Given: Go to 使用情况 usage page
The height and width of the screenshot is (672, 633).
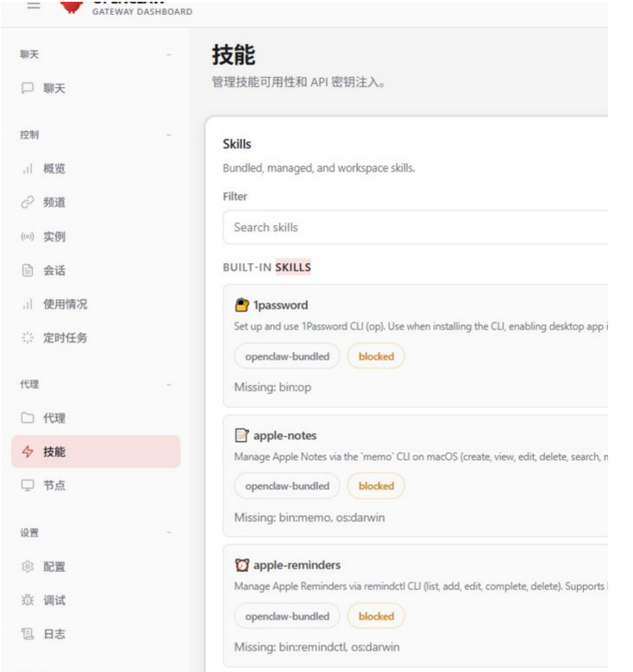Looking at the screenshot, I should point(65,305).
